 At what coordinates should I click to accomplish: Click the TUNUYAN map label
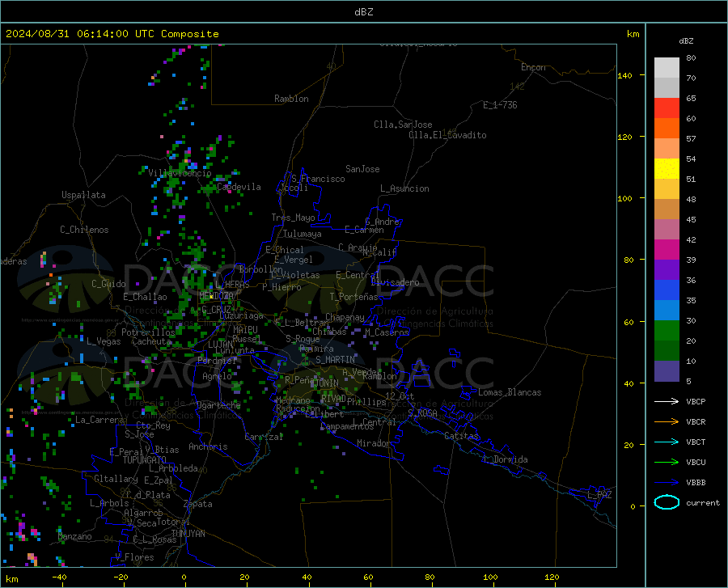point(188,534)
